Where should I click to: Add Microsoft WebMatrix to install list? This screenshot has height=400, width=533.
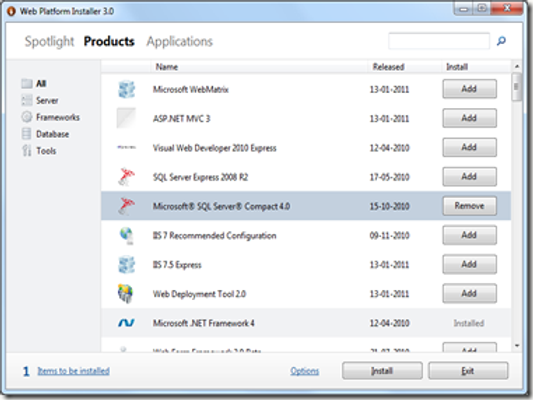tap(469, 89)
